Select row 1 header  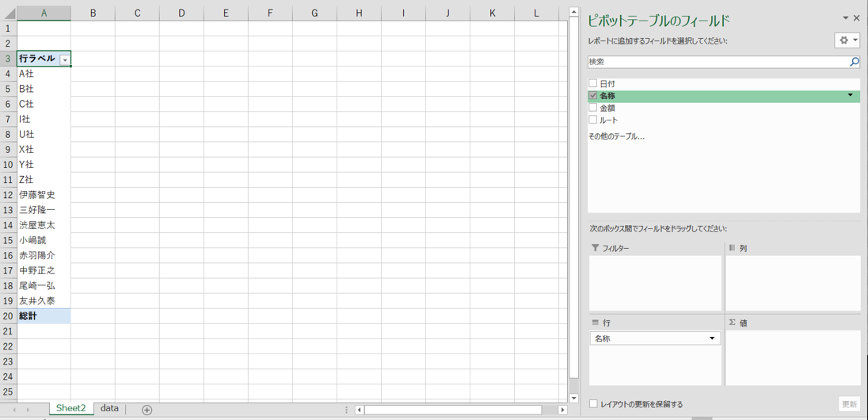[8, 29]
